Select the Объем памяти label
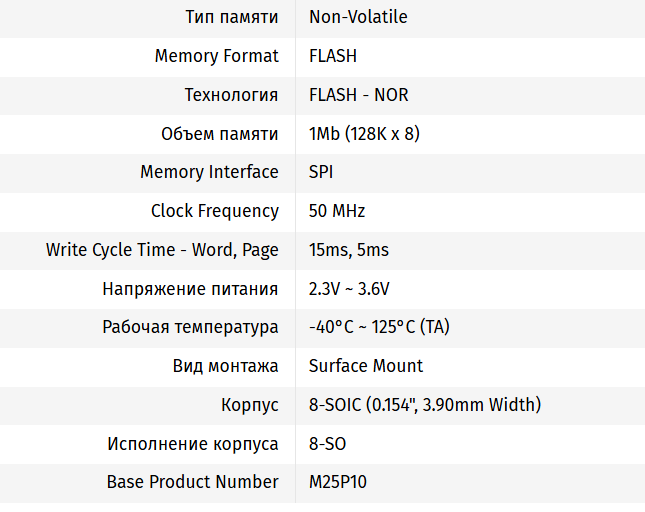Viewport: 645px width, 512px height. pos(220,133)
